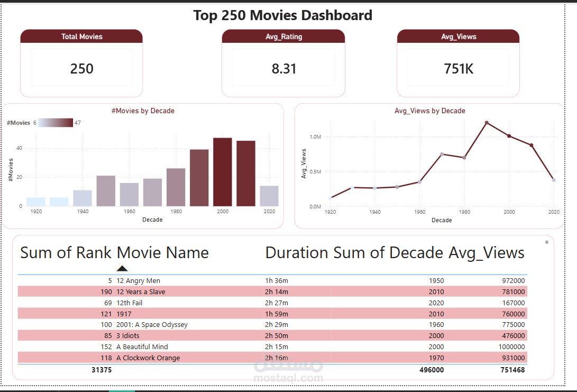Screen dimensions: 577x392
Task: Select the bar above the 1940 label
Action: 83,198
